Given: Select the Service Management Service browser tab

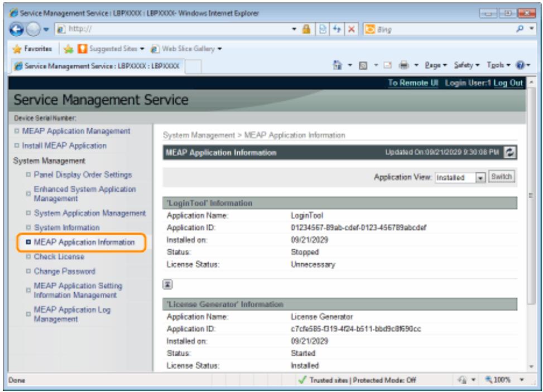Looking at the screenshot, I should (x=97, y=66).
